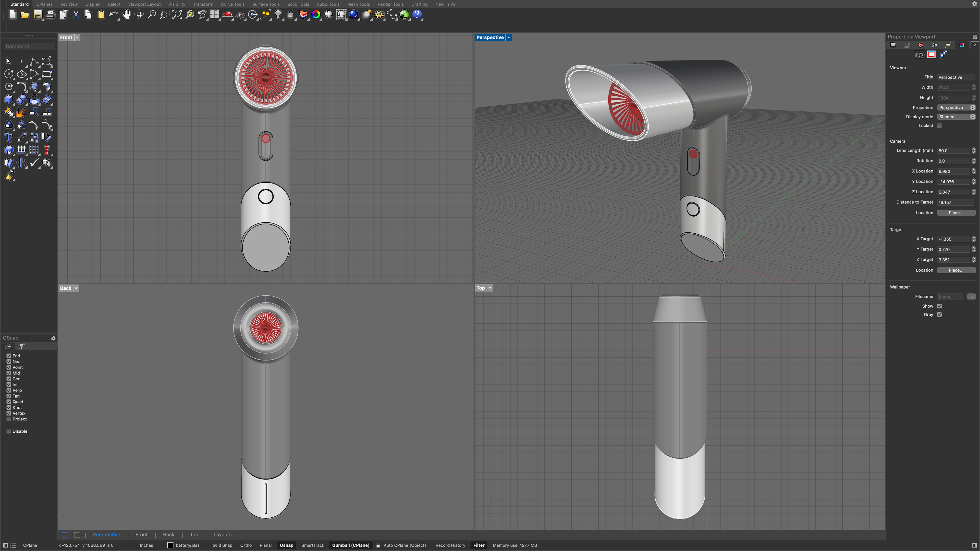Switch to the Mesh Tools toolbar tab
This screenshot has width=980, height=551.
pyautogui.click(x=358, y=4)
